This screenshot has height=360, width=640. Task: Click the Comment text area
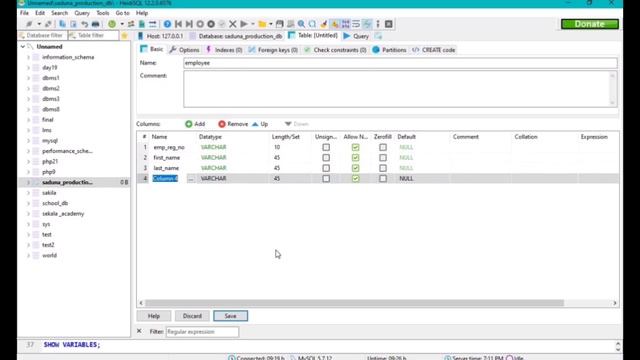coord(400,89)
